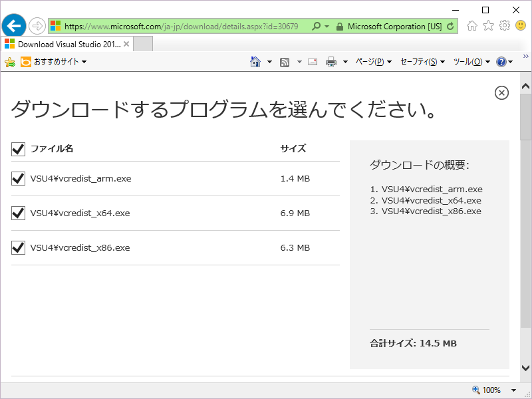Image resolution: width=532 pixels, height=399 pixels.
Task: Click the scrollbar up arrow
Action: coord(525,86)
